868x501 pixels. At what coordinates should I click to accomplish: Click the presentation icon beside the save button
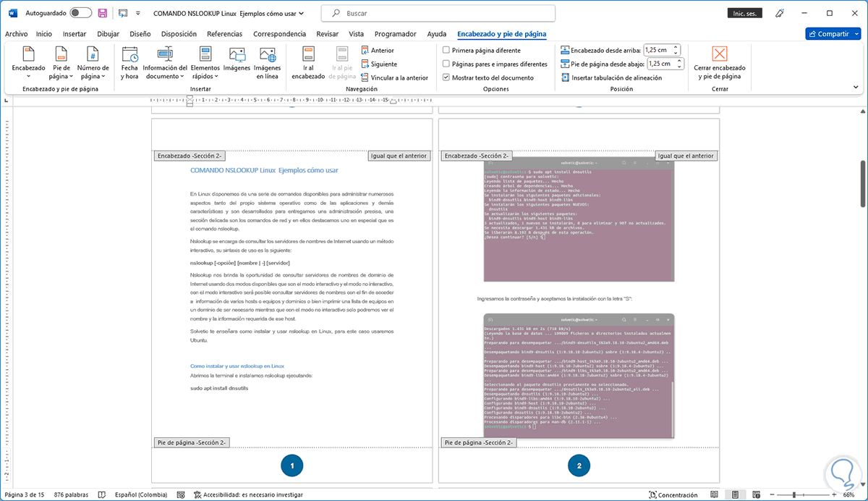(x=122, y=13)
